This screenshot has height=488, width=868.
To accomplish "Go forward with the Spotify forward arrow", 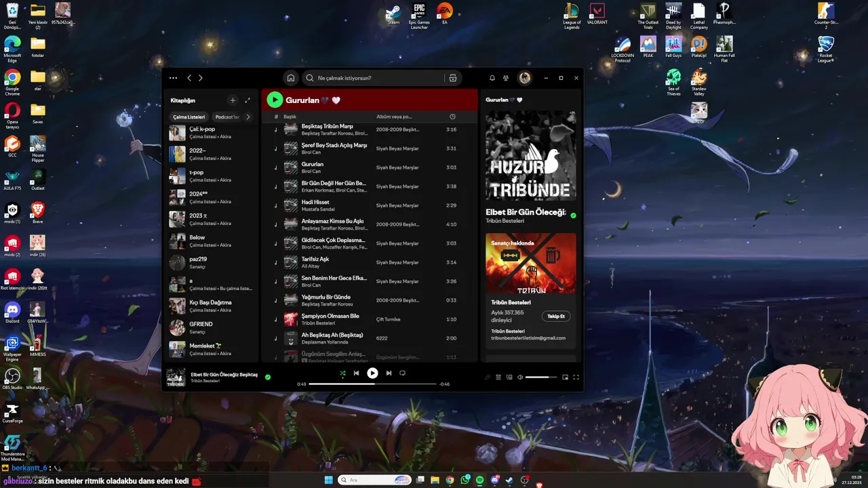I will pyautogui.click(x=201, y=78).
